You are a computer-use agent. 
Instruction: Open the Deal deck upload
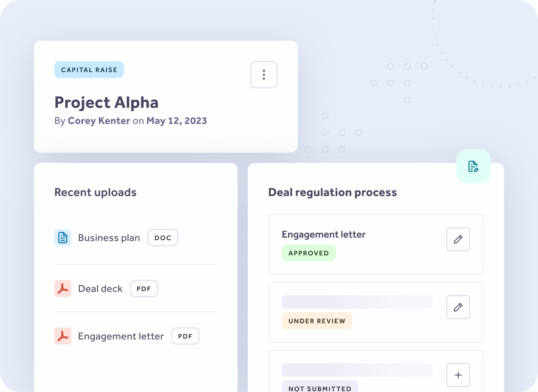click(x=100, y=289)
